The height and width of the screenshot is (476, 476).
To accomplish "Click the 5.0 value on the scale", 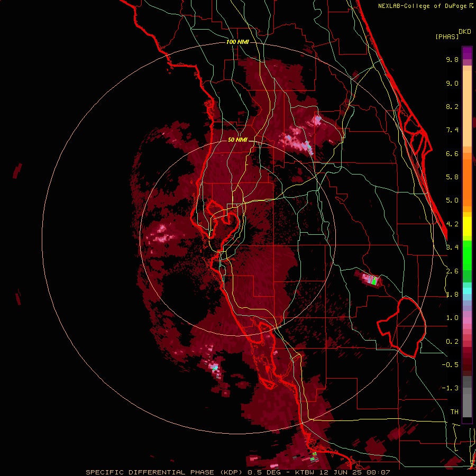I will pyautogui.click(x=452, y=200).
